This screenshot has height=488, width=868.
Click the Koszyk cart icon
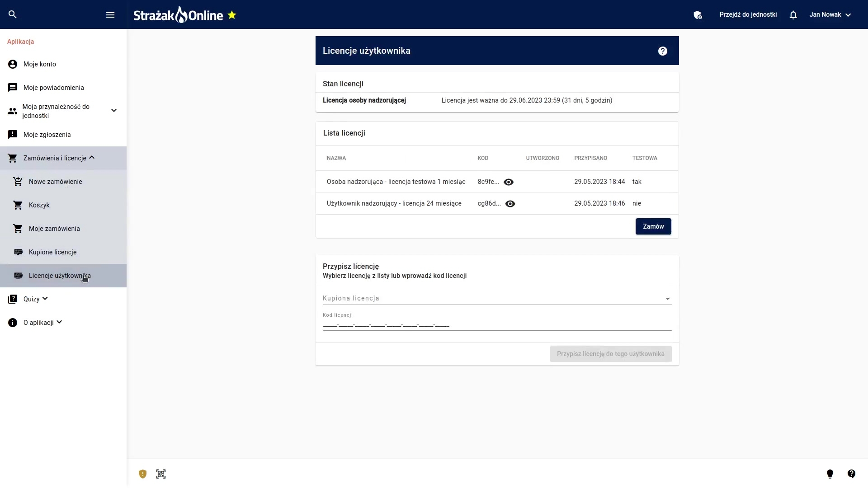point(18,205)
